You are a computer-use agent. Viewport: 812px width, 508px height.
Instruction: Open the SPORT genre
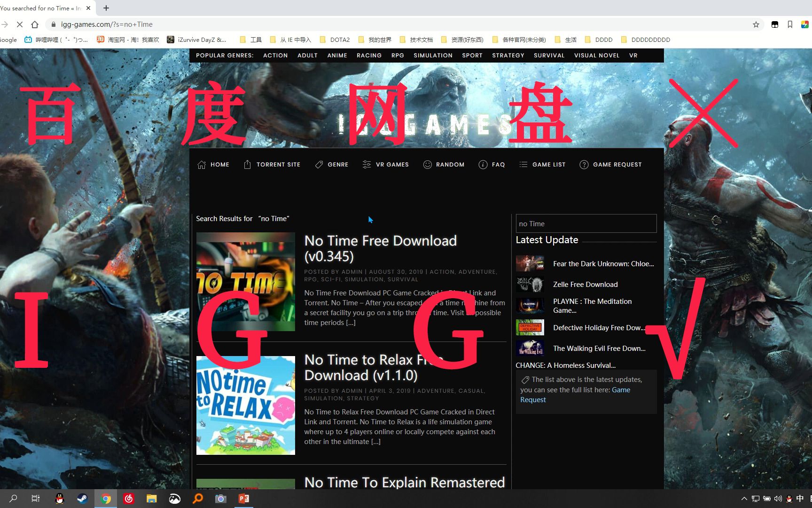click(x=472, y=56)
